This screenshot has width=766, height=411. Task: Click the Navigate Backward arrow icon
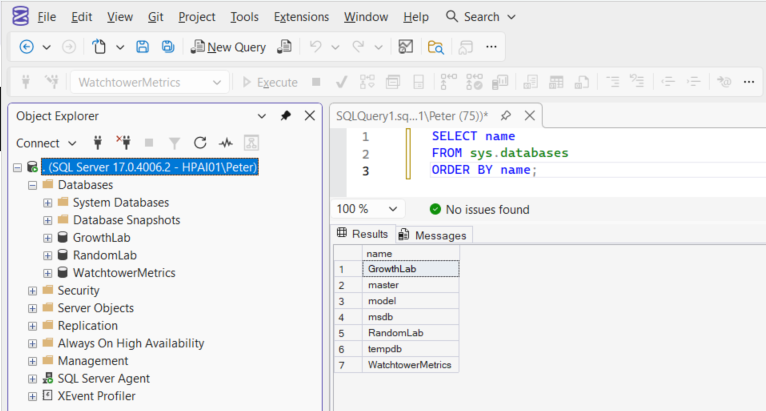pos(26,47)
